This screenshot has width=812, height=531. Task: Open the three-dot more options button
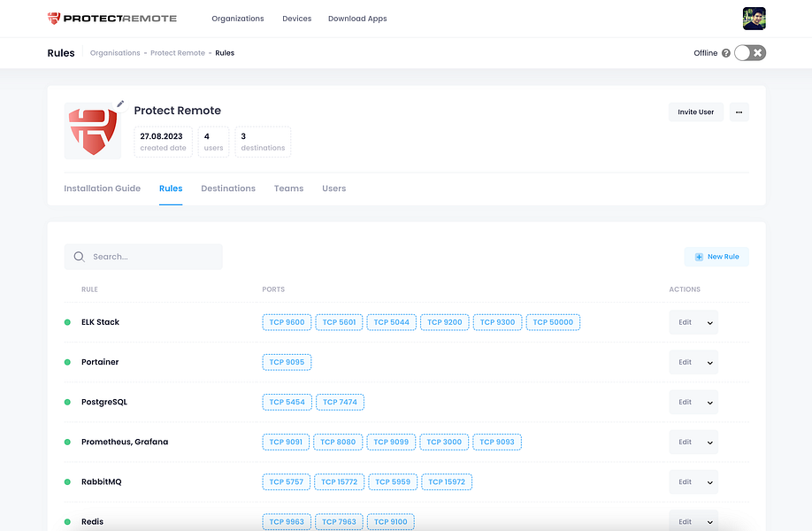739,112
